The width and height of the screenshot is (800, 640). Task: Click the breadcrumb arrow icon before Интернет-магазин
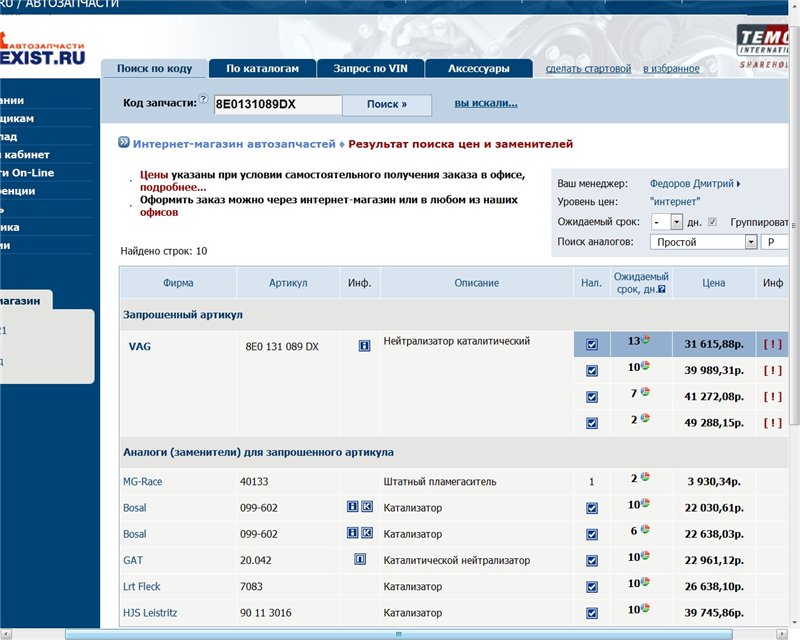pyautogui.click(x=124, y=142)
